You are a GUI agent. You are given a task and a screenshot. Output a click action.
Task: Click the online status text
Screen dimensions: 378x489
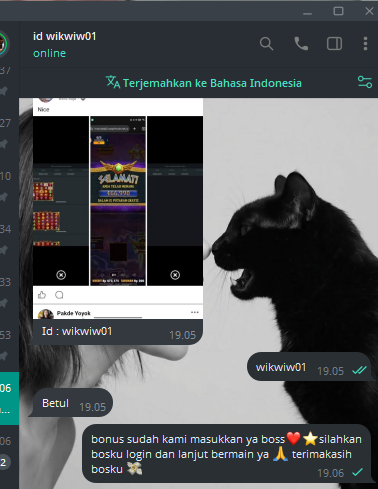click(49, 53)
